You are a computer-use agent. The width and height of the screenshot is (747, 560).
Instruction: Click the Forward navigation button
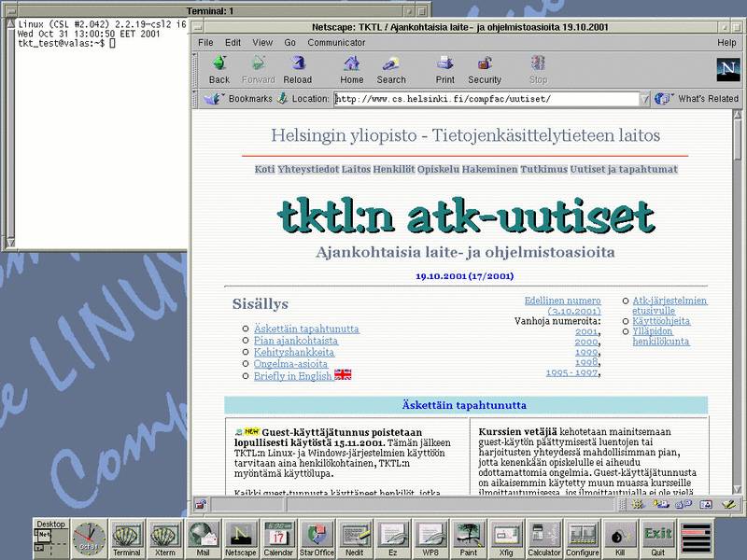coord(259,69)
